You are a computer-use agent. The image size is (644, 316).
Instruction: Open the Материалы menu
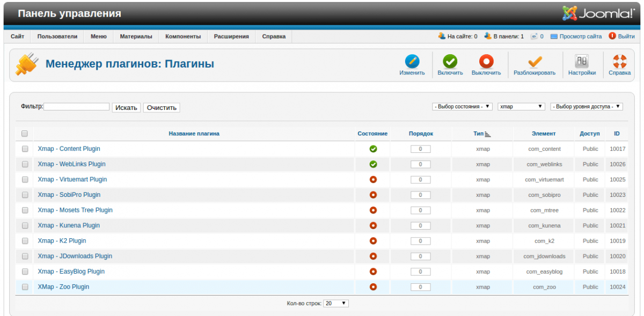point(136,36)
